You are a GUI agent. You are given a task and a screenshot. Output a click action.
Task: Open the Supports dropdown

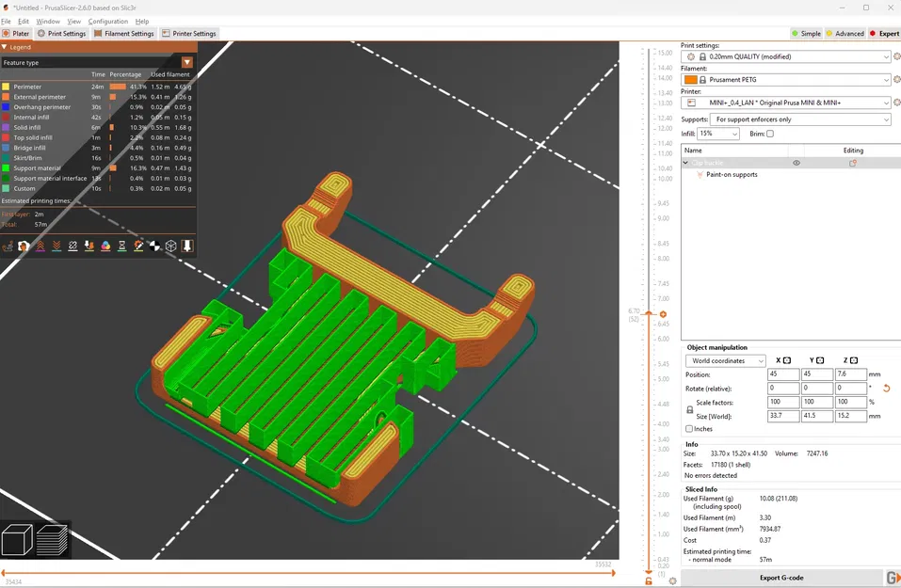(x=800, y=119)
